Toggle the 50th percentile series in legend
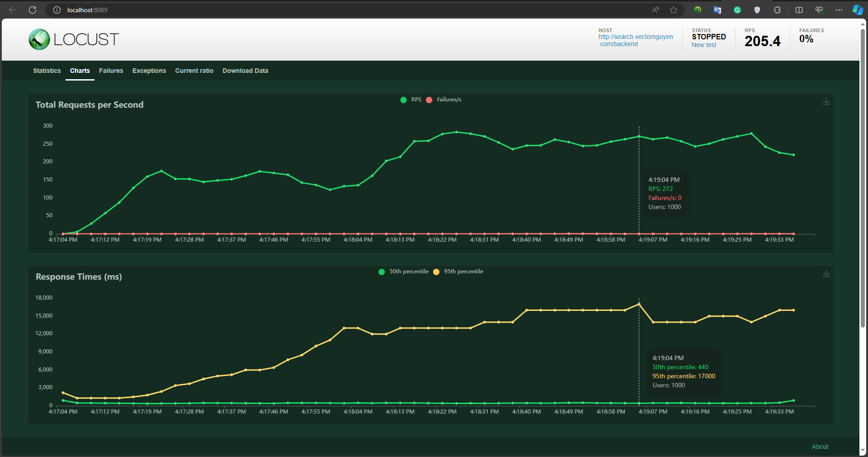868x457 pixels. [x=404, y=271]
